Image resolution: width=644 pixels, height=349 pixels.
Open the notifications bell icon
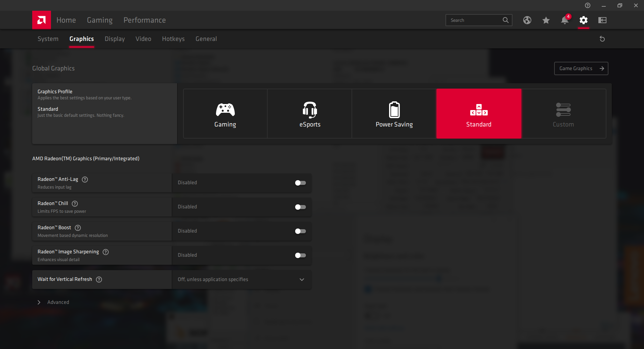565,20
